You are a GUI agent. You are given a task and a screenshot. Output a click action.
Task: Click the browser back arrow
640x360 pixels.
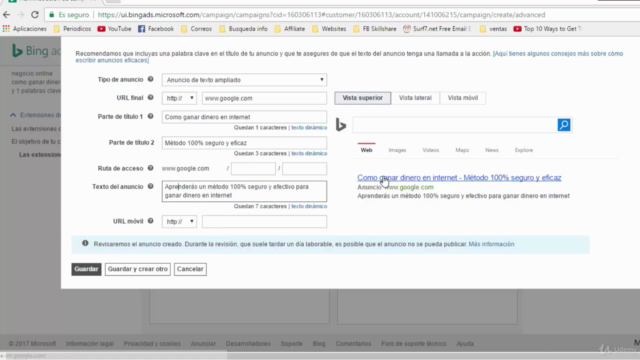[x=7, y=15]
